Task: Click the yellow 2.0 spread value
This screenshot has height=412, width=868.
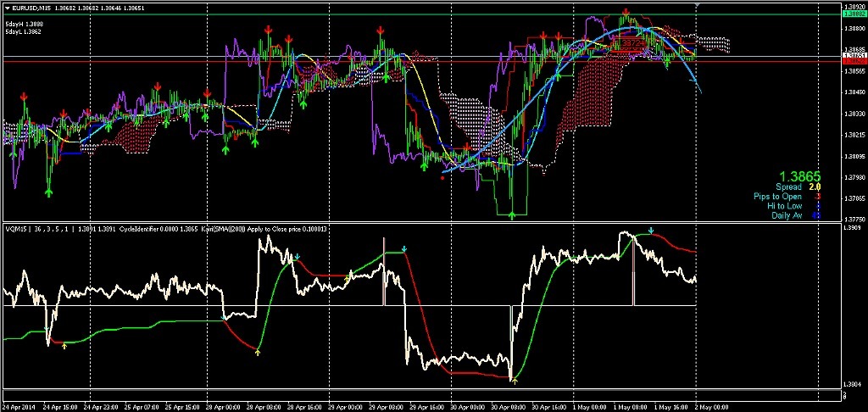Action: pos(815,187)
